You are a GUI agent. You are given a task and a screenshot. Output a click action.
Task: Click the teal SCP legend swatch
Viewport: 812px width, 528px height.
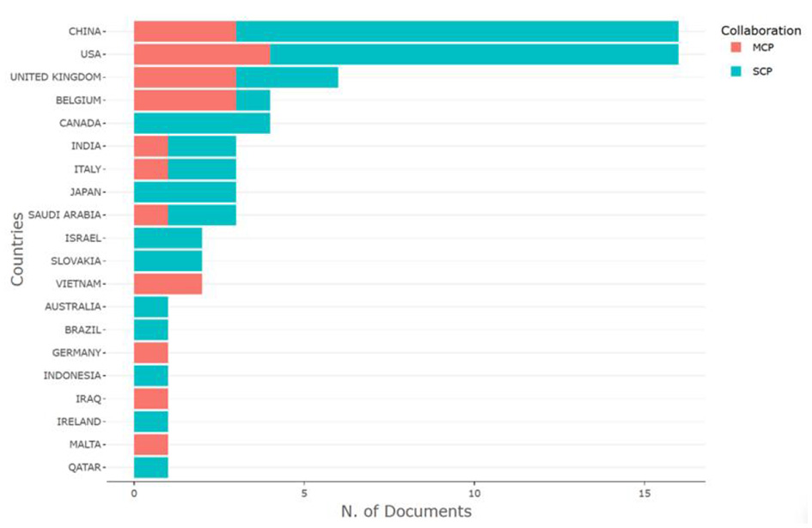tap(734, 71)
